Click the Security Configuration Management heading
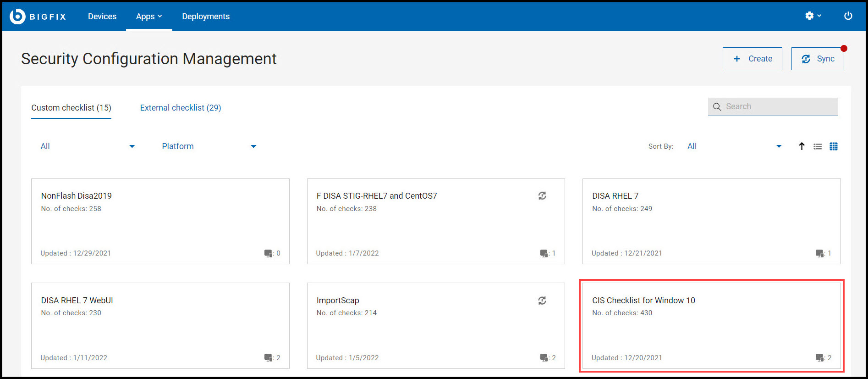 tap(149, 59)
